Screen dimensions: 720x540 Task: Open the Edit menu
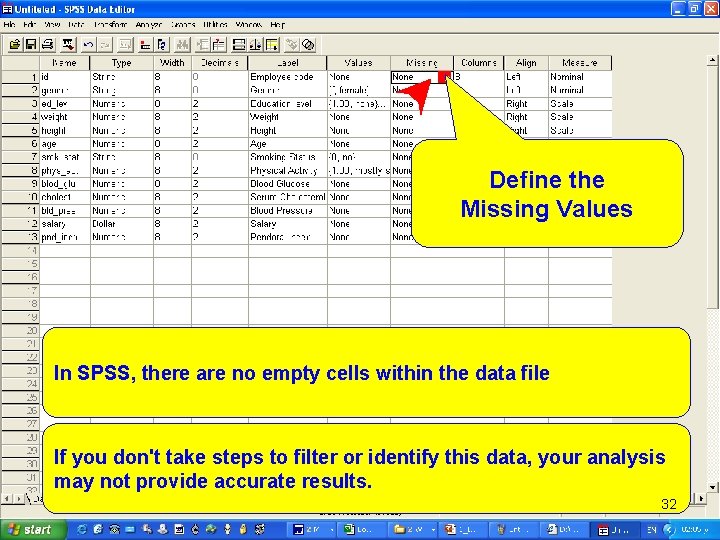(29, 24)
